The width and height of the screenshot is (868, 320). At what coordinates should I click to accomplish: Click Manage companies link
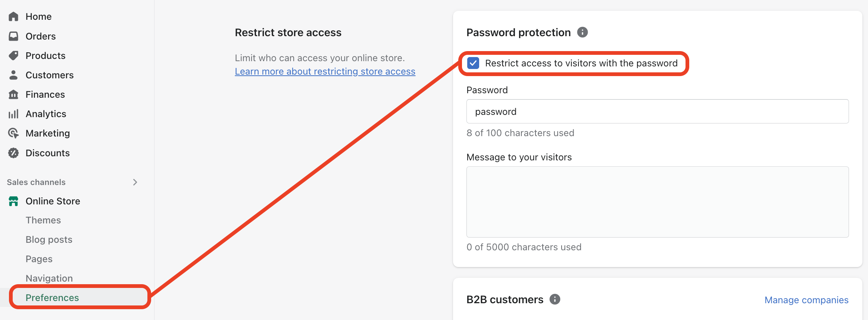click(x=806, y=300)
